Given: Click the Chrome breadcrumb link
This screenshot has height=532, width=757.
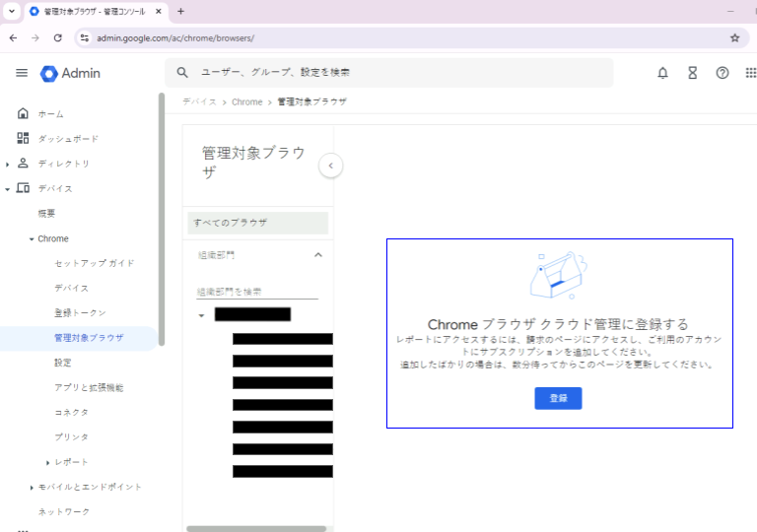Looking at the screenshot, I should (246, 101).
